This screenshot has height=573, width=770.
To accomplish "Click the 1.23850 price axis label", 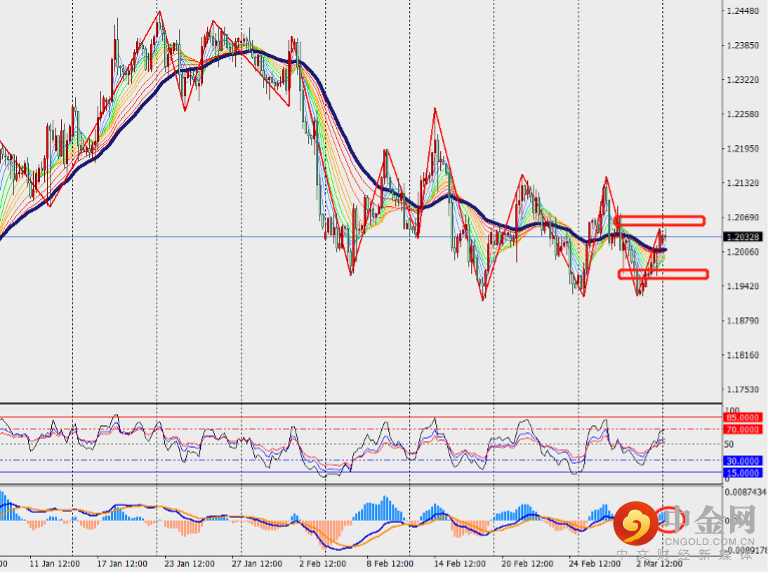I will 743,46.
